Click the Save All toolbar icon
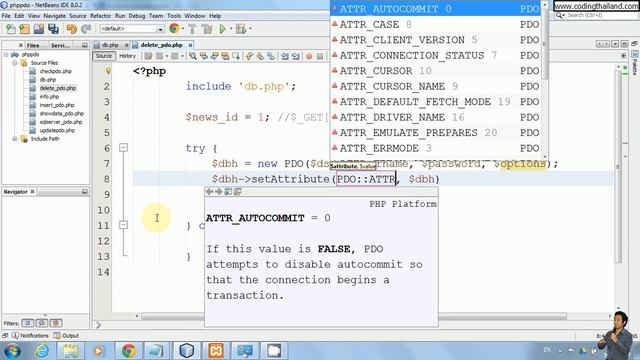This screenshot has height=360, width=640. coord(53,29)
